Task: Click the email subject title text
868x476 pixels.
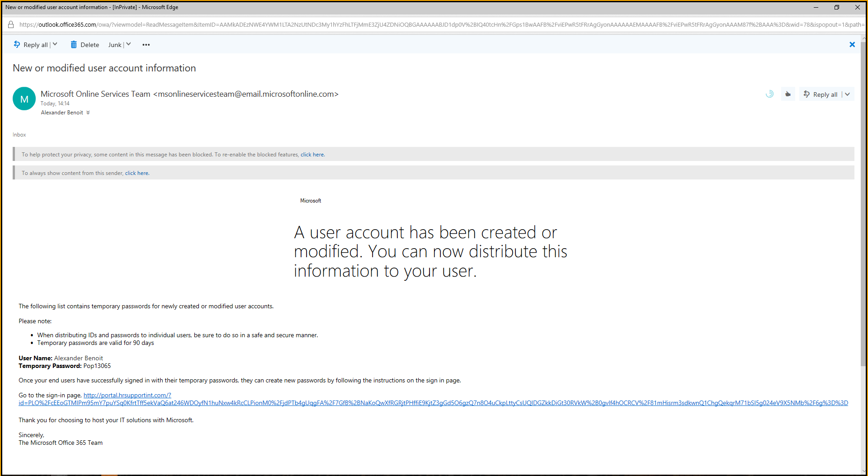Action: click(104, 68)
